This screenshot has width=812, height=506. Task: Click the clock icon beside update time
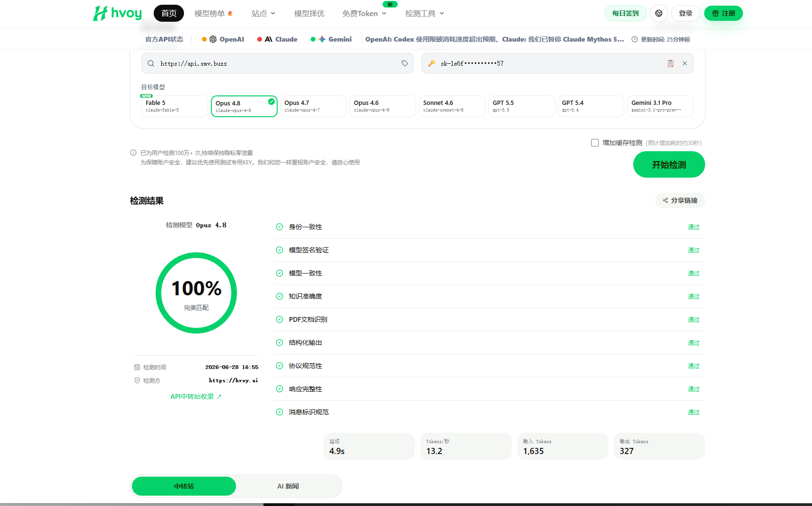tap(635, 39)
